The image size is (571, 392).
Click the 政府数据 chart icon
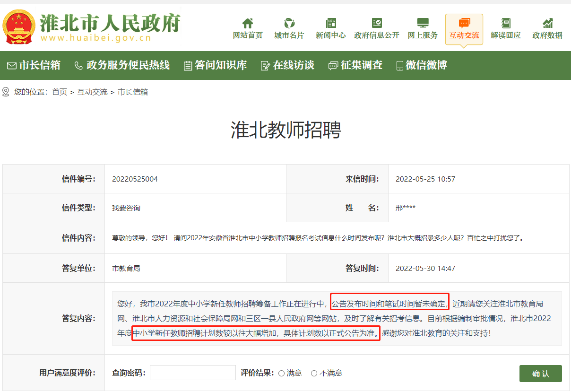click(x=547, y=23)
